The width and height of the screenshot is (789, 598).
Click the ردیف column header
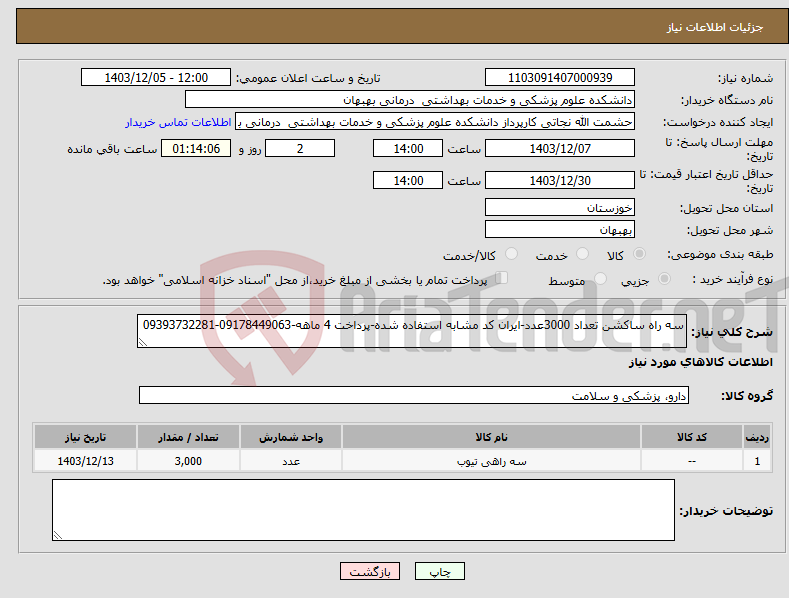pos(757,437)
